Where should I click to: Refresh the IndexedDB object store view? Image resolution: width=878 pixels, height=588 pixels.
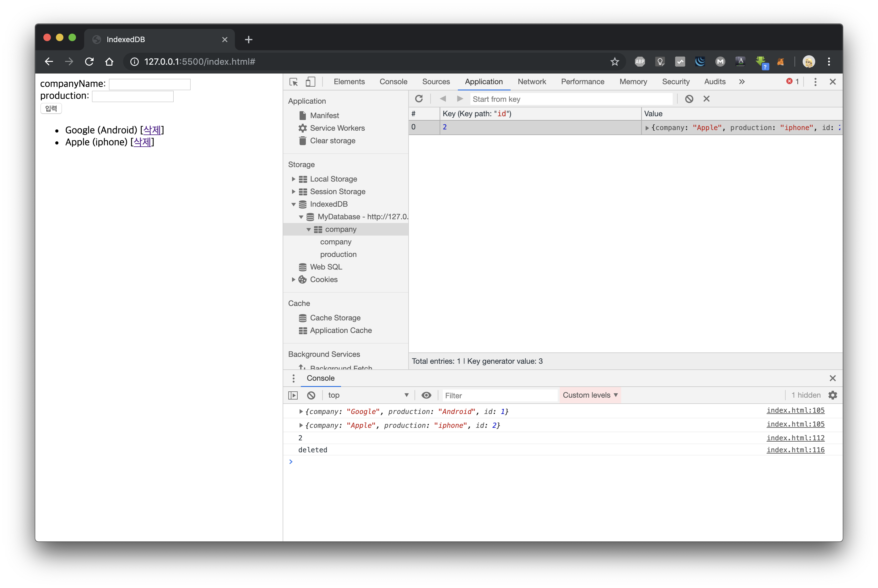tap(419, 99)
